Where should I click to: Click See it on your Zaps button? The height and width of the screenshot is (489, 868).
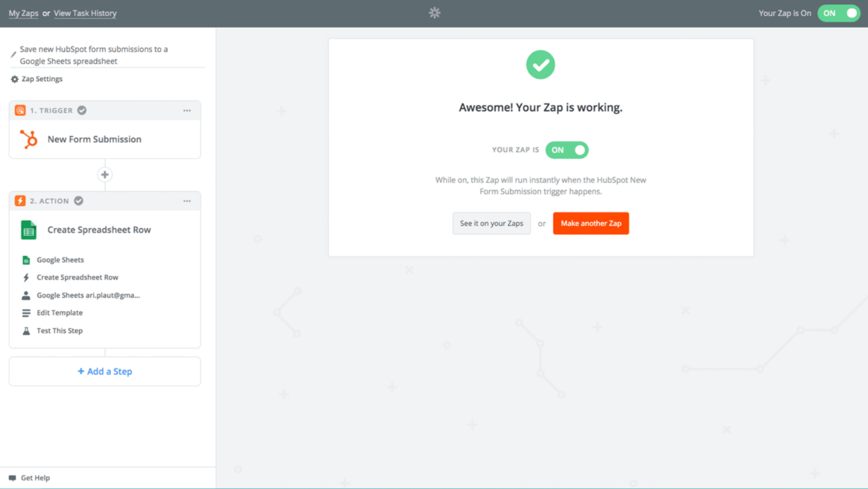(492, 223)
